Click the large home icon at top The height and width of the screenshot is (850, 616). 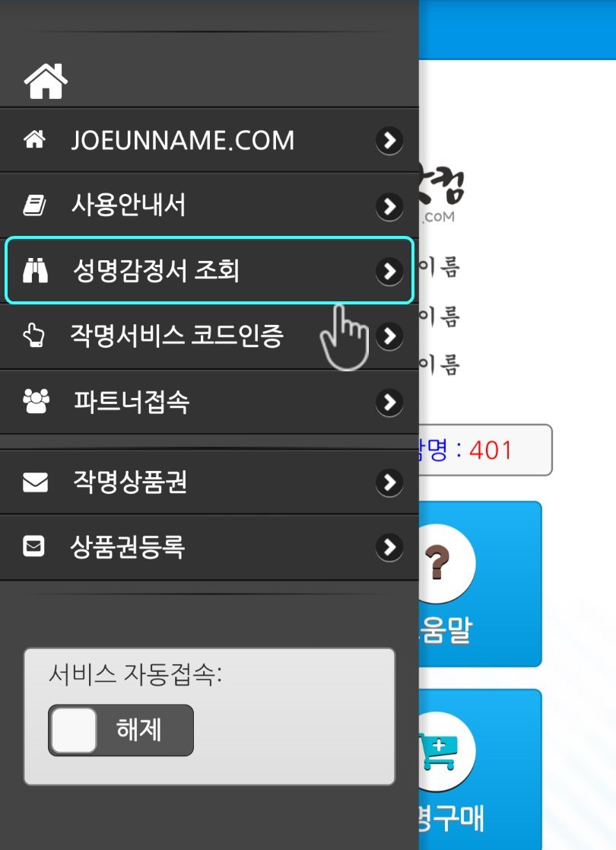46,81
